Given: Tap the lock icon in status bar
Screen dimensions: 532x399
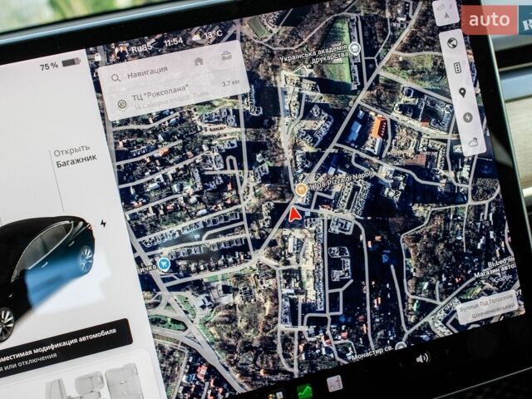Looking at the screenshot, I should 98,57.
